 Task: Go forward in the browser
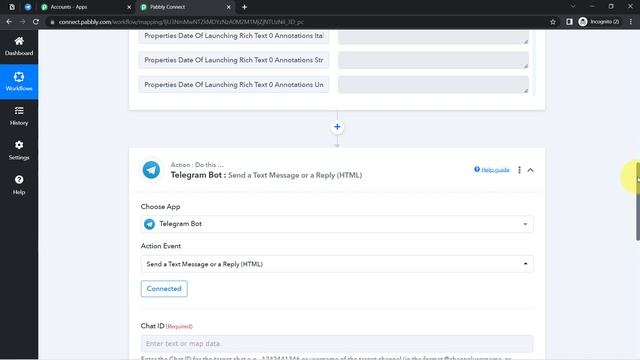(22, 22)
